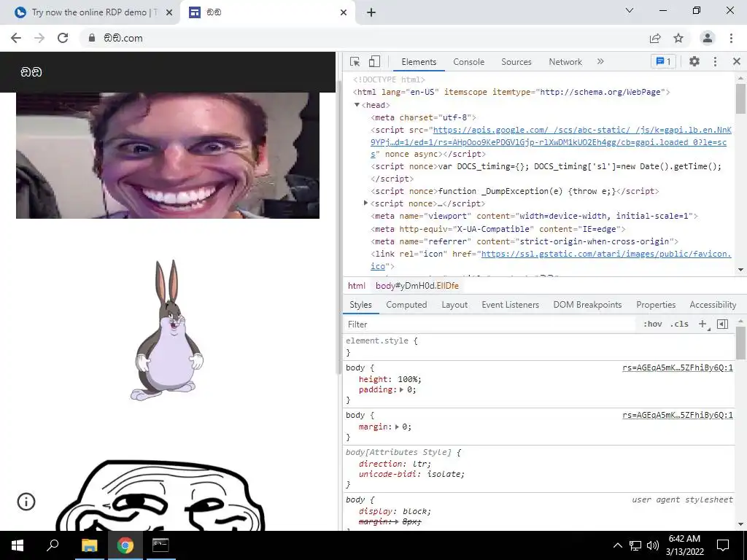Open the Windows Start menu

(18, 545)
